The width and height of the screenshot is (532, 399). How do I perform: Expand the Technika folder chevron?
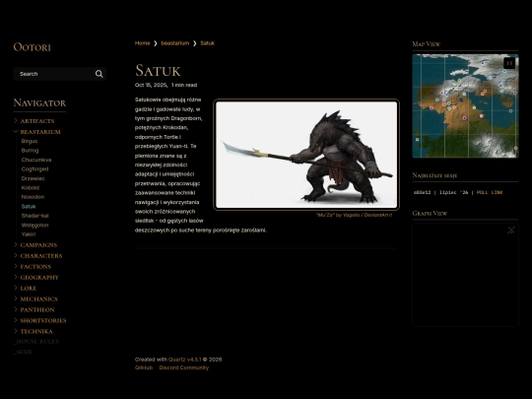(x=16, y=331)
